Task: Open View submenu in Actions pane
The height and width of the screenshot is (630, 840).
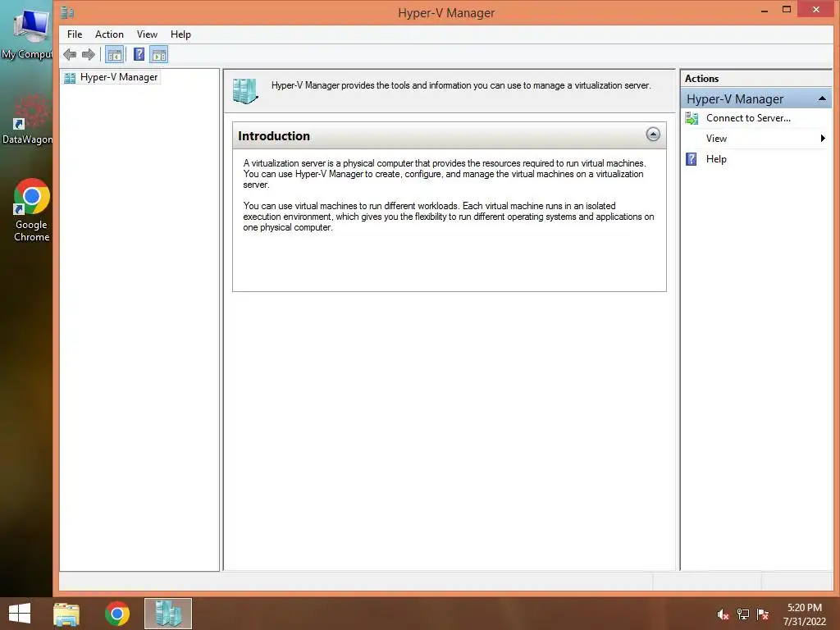Action: tap(756, 138)
